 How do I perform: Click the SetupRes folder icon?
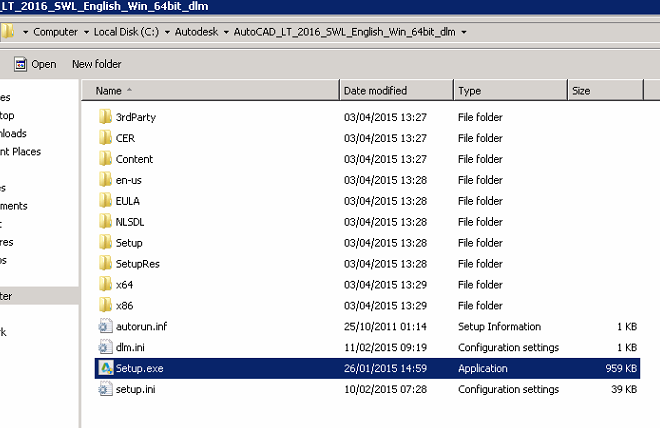[105, 263]
